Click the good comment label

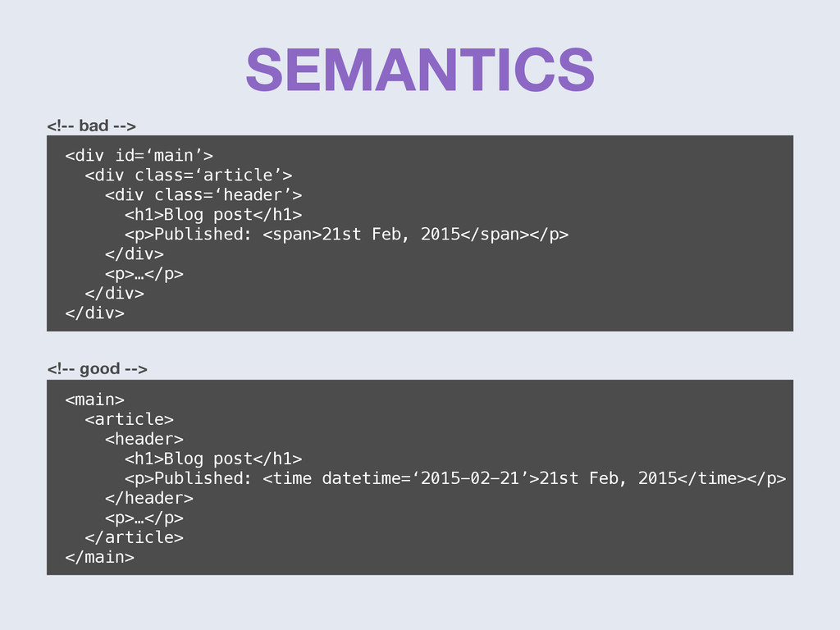[x=97, y=369]
